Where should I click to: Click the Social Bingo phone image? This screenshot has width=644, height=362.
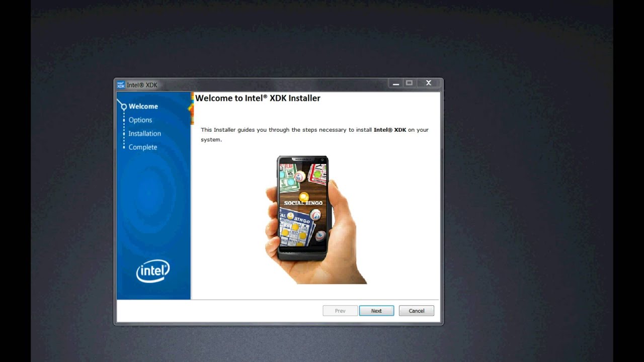[316, 220]
